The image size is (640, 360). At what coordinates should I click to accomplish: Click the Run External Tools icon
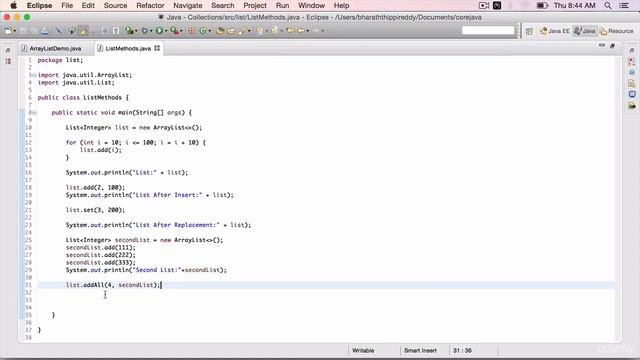(x=174, y=31)
